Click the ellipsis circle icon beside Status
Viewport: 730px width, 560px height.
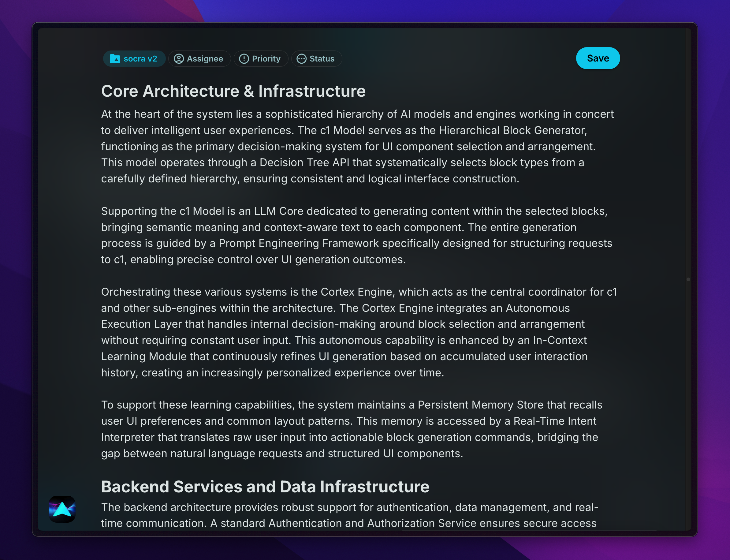tap(302, 59)
